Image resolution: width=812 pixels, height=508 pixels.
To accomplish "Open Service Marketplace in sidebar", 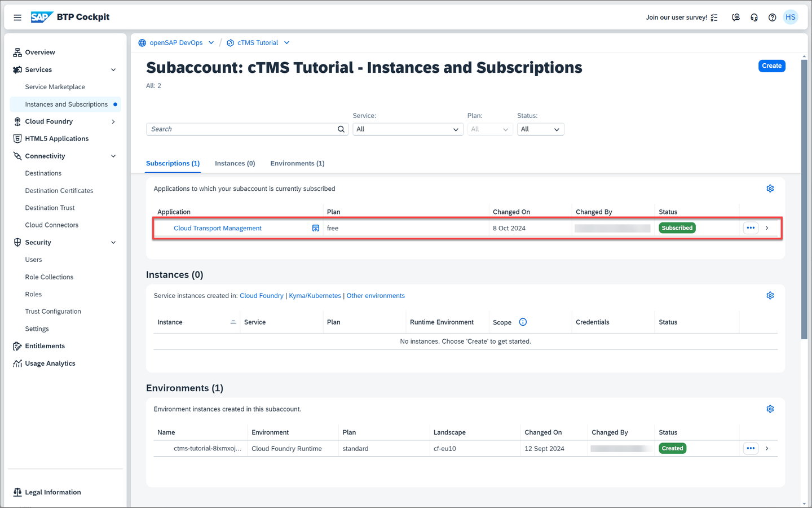I will [55, 87].
